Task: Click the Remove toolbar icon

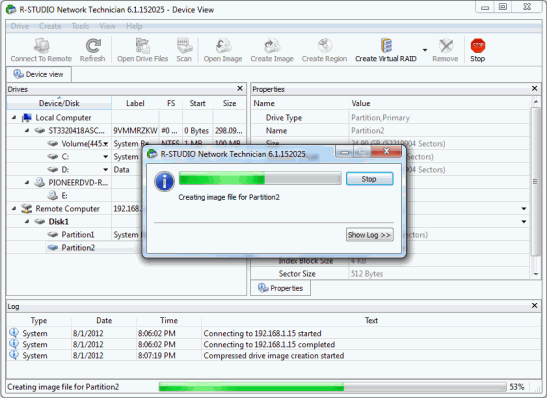Action: [x=445, y=45]
